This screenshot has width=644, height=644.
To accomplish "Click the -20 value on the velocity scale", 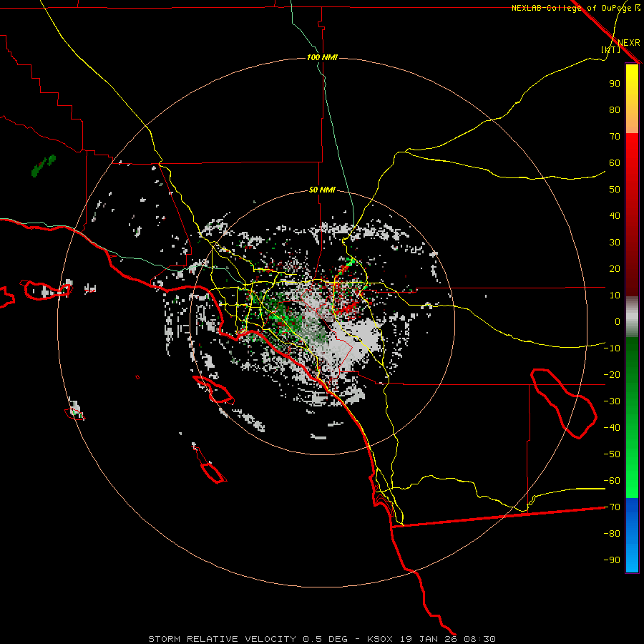I will (612, 374).
